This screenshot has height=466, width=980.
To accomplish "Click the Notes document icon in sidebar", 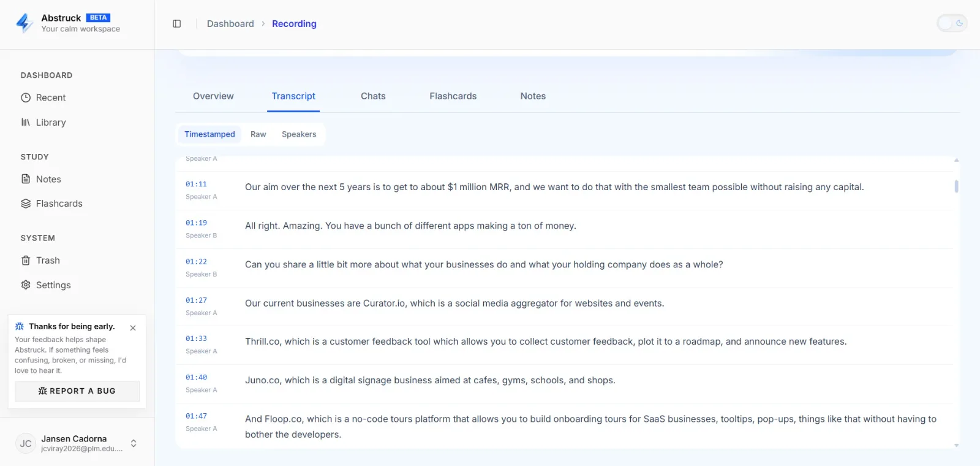I will [26, 179].
